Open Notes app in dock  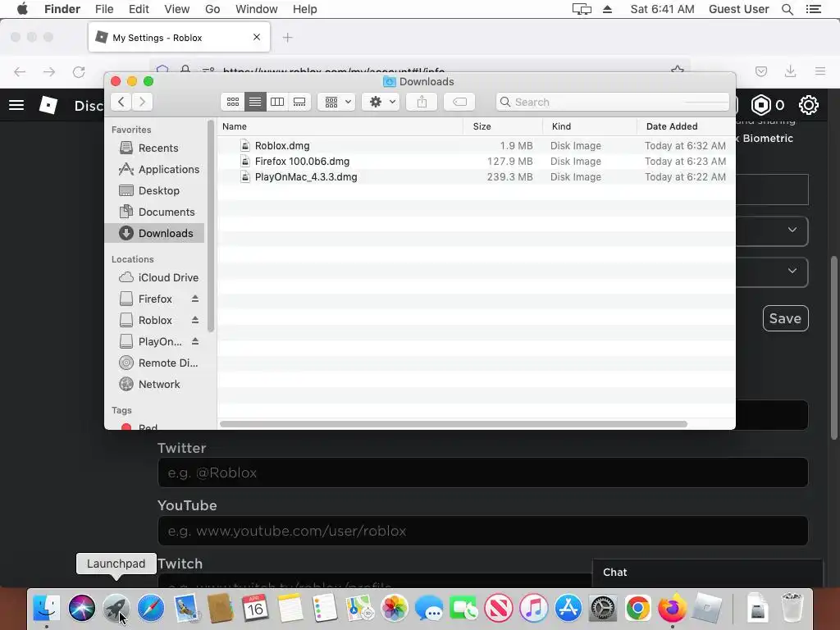290,609
